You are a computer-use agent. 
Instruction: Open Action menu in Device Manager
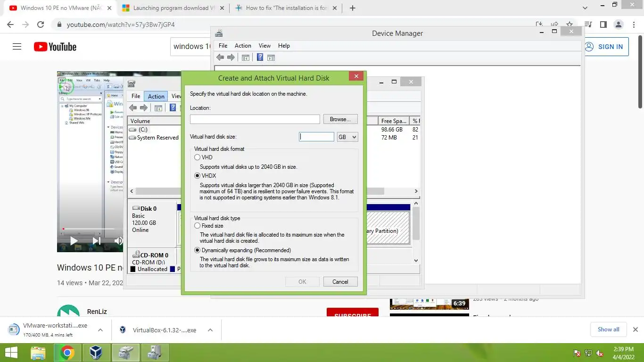coord(243,46)
